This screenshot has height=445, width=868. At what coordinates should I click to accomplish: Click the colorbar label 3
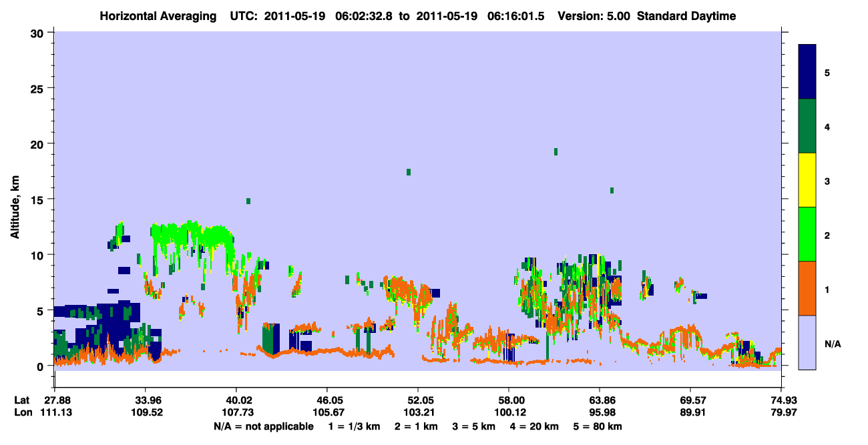pyautogui.click(x=827, y=181)
